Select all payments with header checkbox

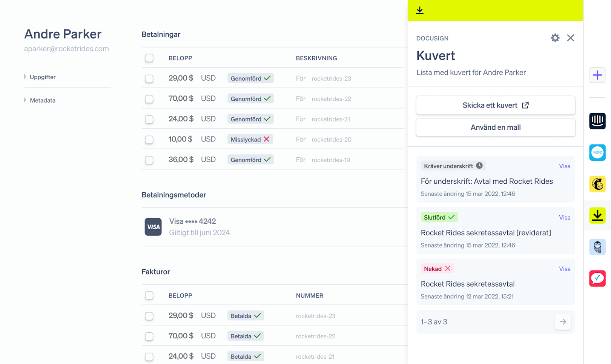[149, 58]
